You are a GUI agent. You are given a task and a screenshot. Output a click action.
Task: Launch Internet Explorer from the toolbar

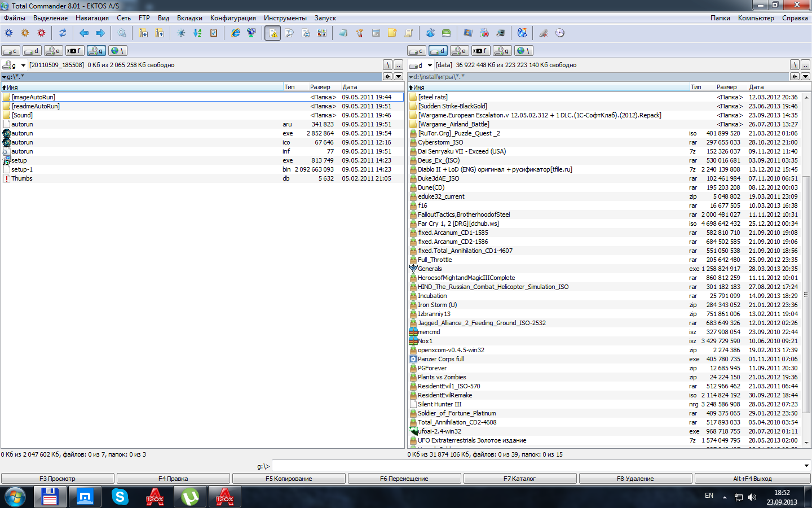pyautogui.click(x=235, y=33)
